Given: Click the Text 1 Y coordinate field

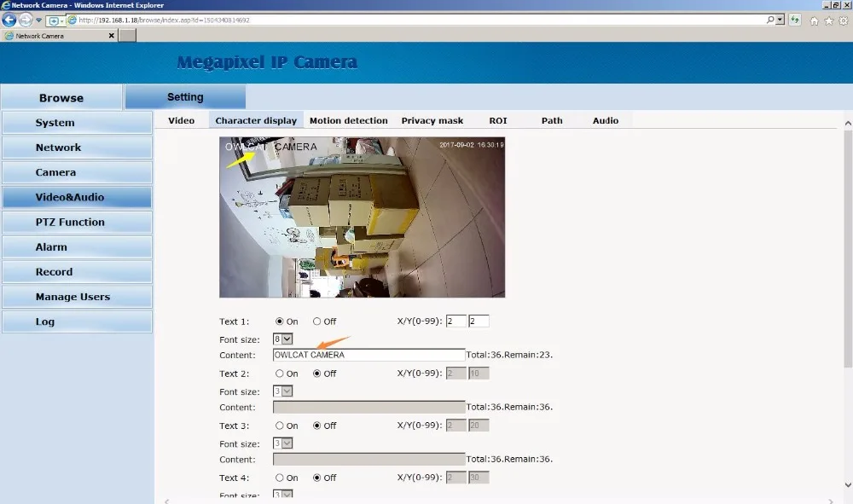Looking at the screenshot, I should click(x=479, y=322).
